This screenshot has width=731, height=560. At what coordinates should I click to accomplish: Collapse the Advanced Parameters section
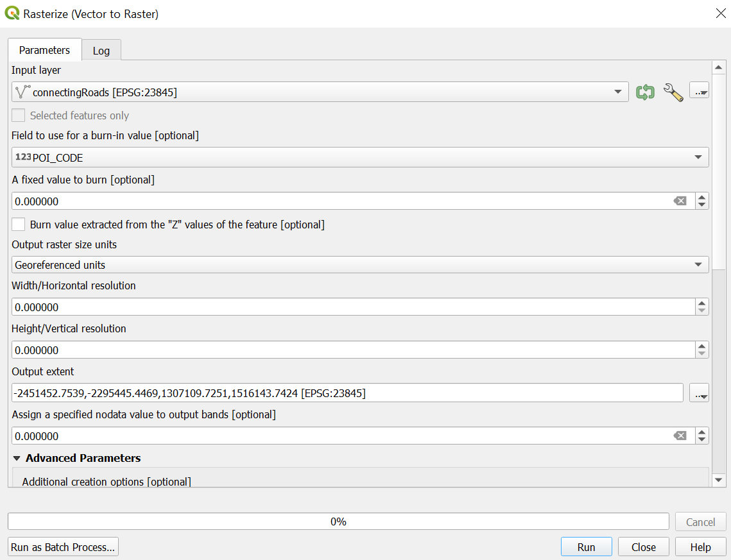click(17, 459)
